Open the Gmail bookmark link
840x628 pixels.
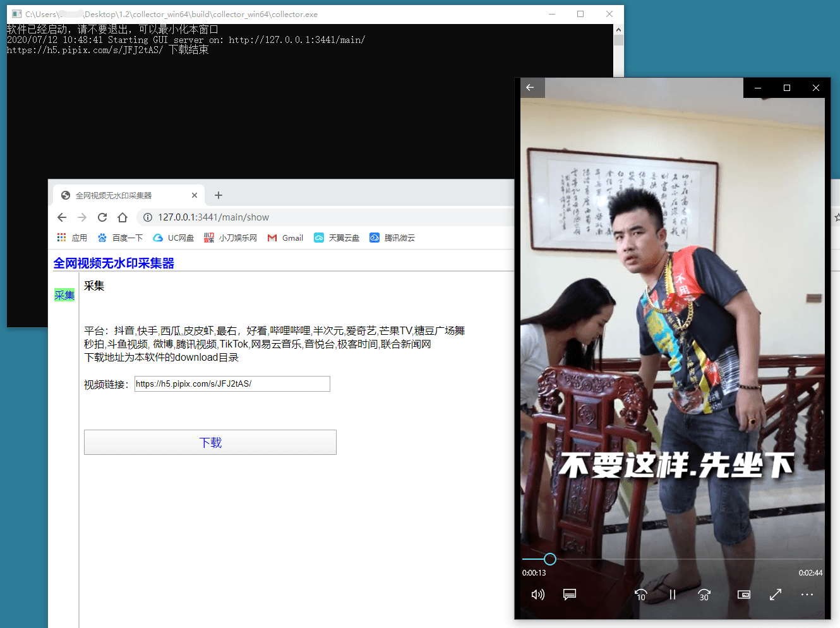click(x=285, y=238)
